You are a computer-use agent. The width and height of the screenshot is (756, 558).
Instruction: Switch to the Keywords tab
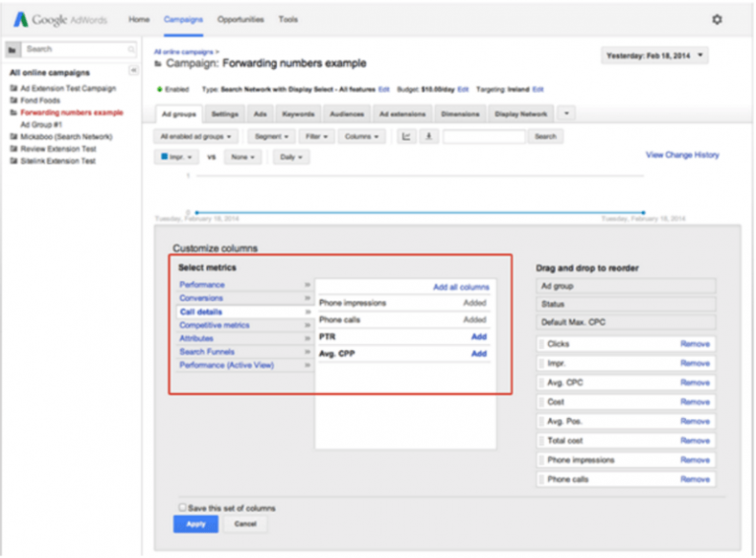coord(298,113)
